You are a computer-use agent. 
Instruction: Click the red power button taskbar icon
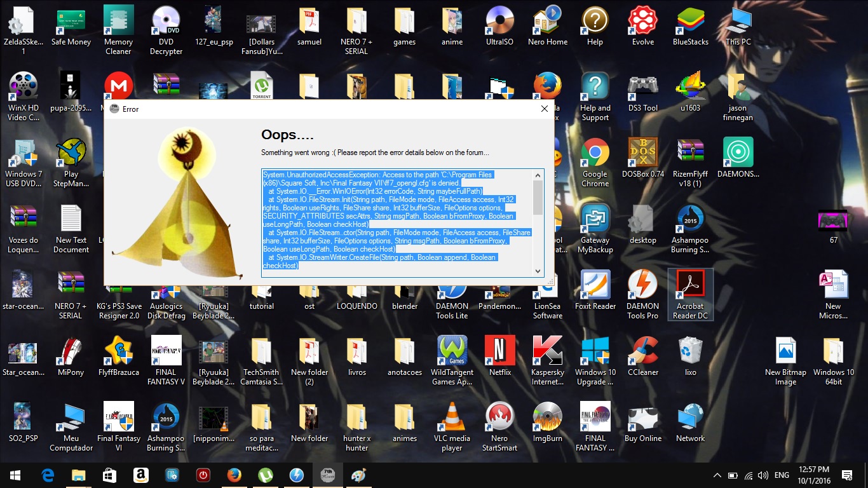click(203, 475)
